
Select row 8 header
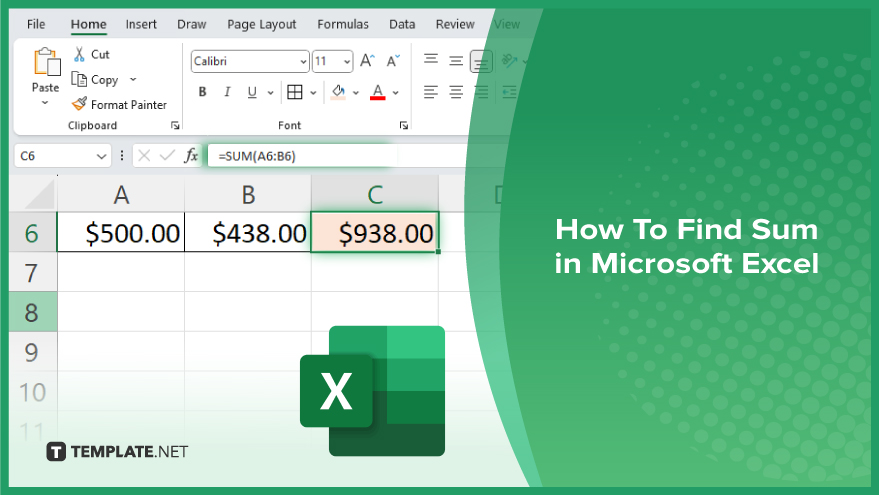point(32,312)
